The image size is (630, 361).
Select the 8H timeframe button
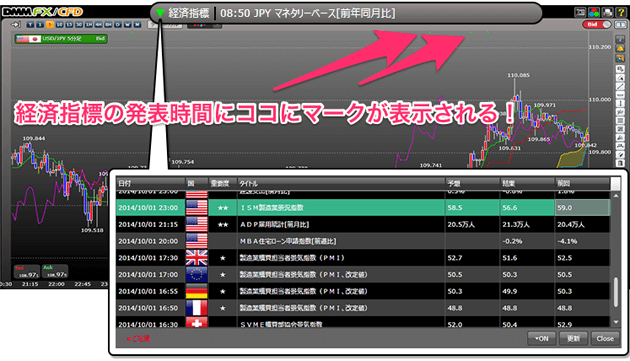108,25
